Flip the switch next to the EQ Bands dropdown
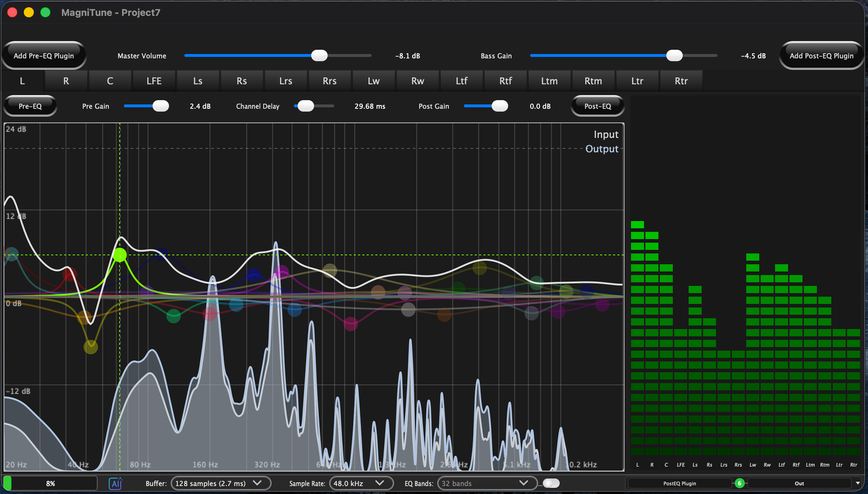The height and width of the screenshot is (494, 868). click(x=551, y=483)
